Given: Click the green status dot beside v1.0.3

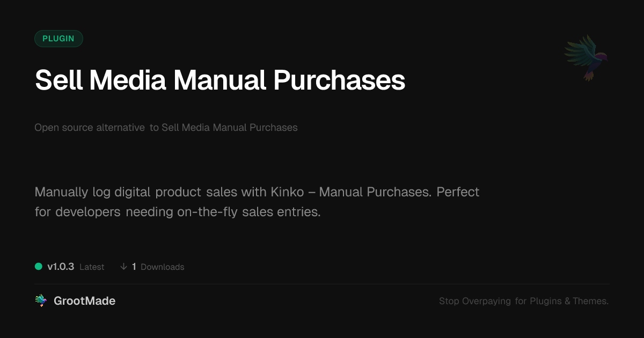Looking at the screenshot, I should tap(39, 267).
